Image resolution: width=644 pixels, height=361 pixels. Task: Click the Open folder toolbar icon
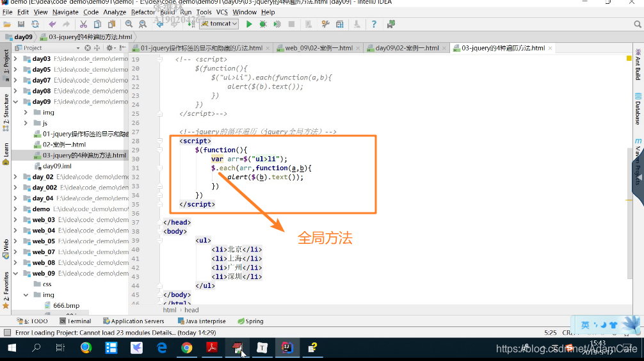tap(7, 24)
